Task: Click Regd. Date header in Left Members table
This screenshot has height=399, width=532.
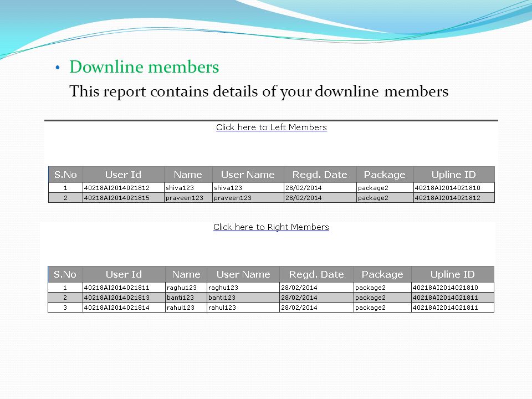Action: [x=320, y=175]
